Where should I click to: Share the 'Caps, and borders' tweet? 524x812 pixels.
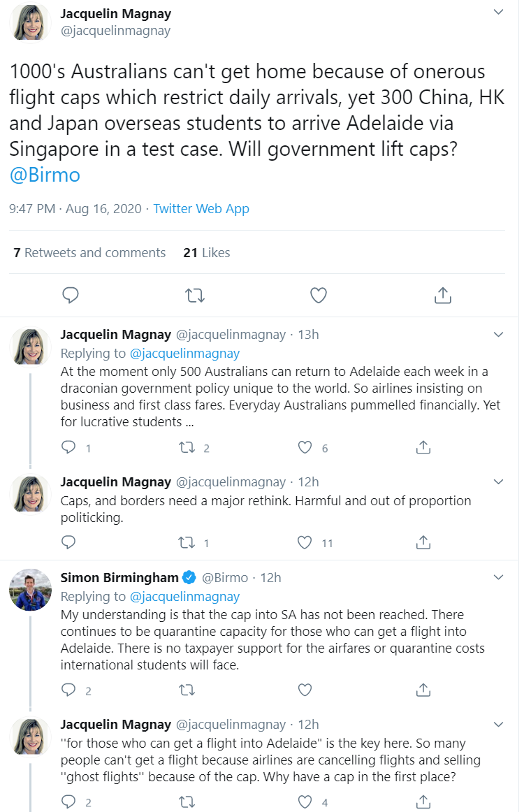tap(423, 542)
